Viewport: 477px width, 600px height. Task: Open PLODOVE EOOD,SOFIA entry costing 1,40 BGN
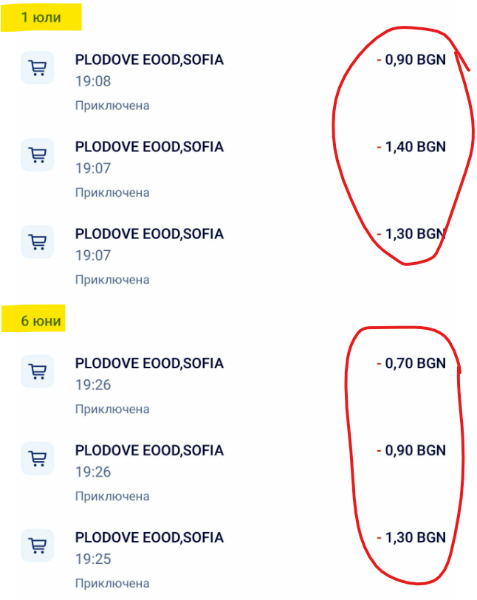coord(238,169)
